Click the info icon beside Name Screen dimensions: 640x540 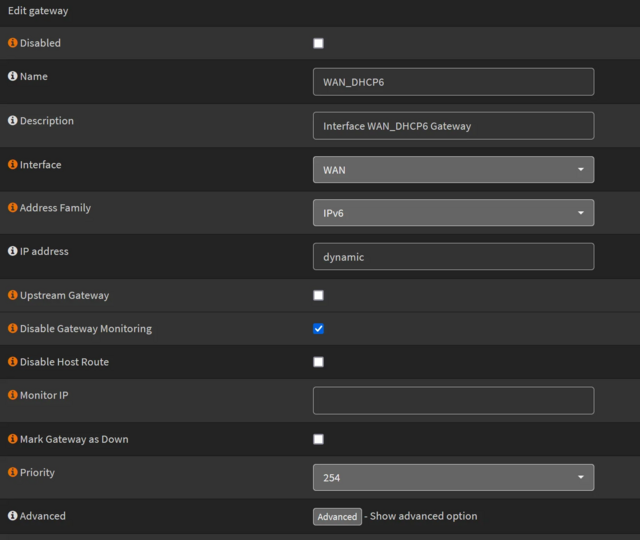click(x=13, y=76)
